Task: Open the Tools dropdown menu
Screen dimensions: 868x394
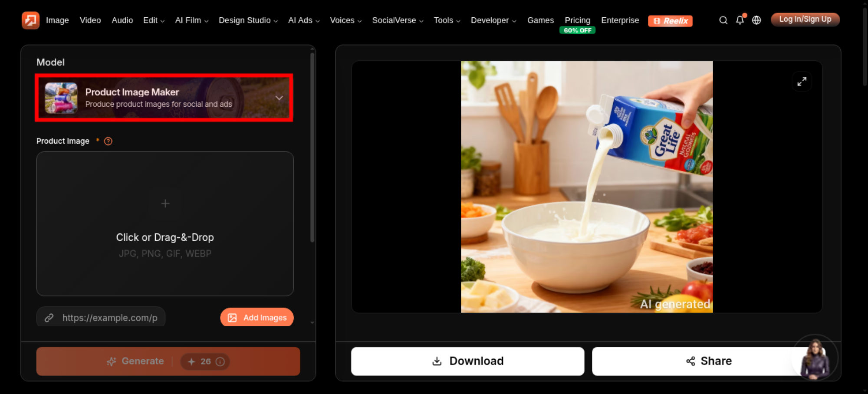Action: tap(447, 20)
